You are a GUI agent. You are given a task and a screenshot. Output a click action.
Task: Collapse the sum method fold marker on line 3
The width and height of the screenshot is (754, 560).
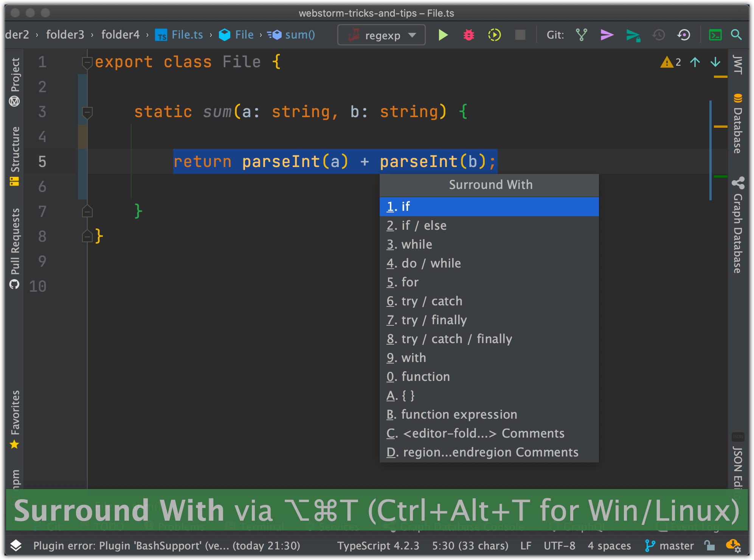(x=87, y=112)
